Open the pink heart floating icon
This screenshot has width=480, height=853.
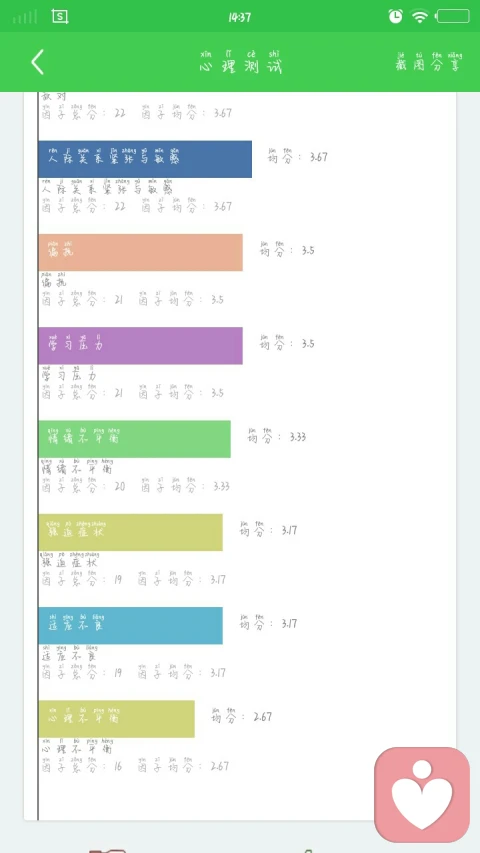click(422, 794)
